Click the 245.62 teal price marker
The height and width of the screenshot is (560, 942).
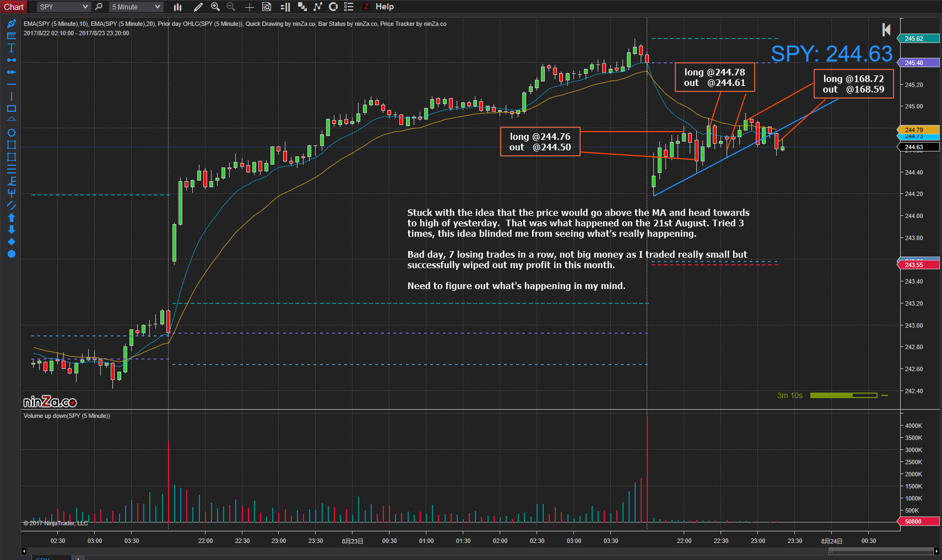point(918,39)
